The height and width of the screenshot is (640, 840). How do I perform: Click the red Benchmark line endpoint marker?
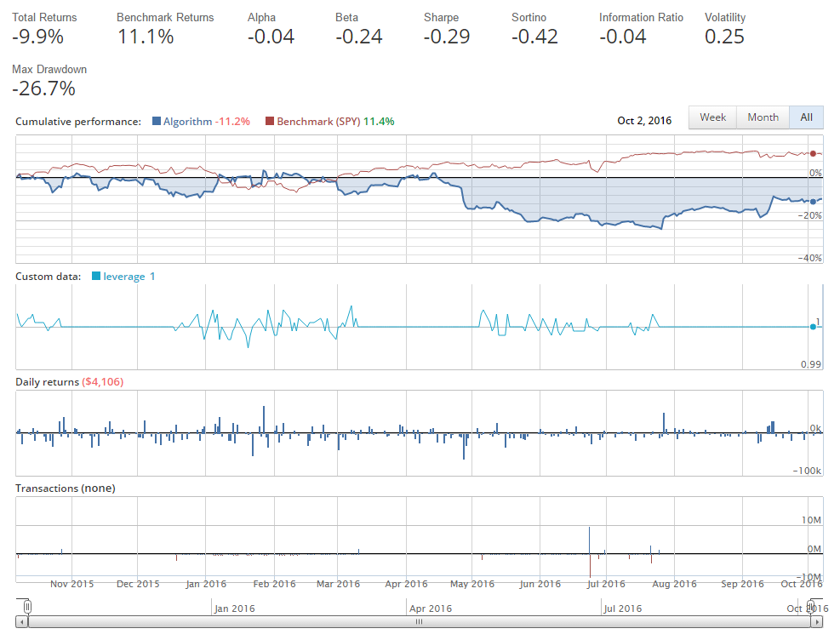(x=814, y=154)
